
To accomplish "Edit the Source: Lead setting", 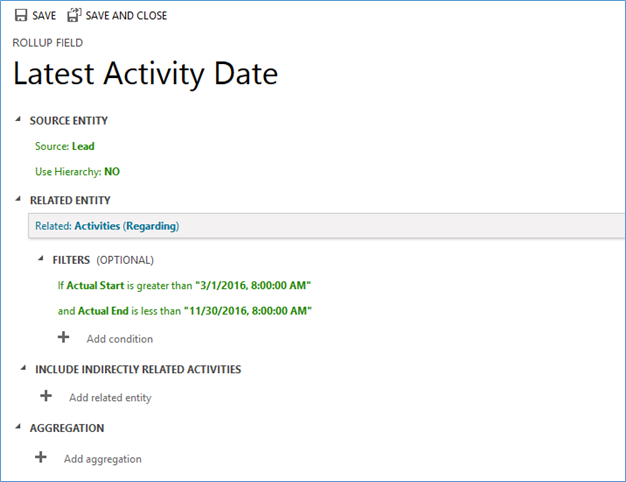I will click(65, 146).
